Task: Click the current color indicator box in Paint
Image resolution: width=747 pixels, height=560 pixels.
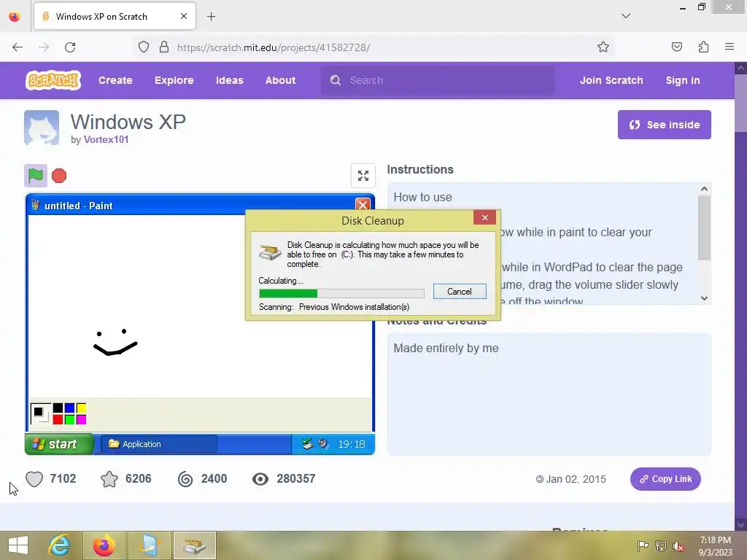Action: 40,413
